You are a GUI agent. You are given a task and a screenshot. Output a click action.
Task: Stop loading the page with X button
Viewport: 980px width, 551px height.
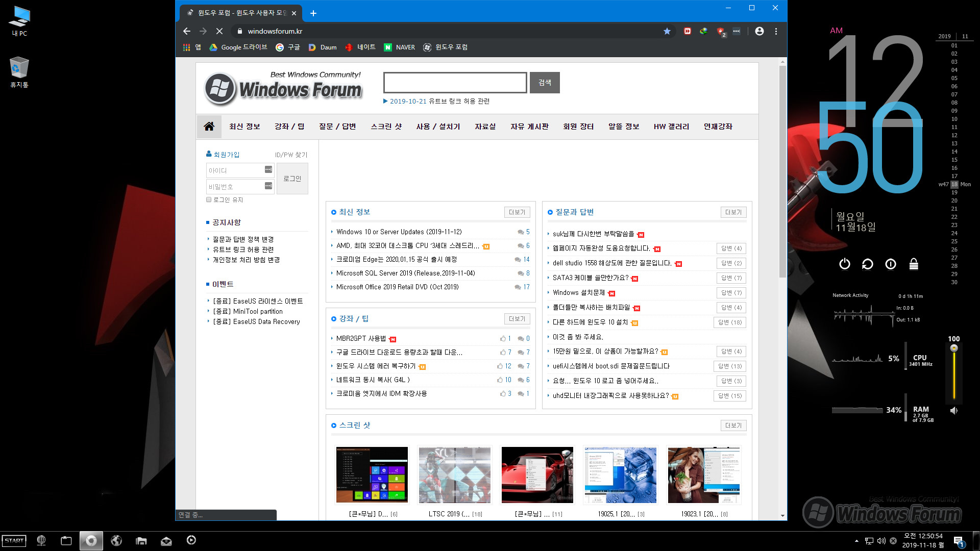(x=219, y=31)
